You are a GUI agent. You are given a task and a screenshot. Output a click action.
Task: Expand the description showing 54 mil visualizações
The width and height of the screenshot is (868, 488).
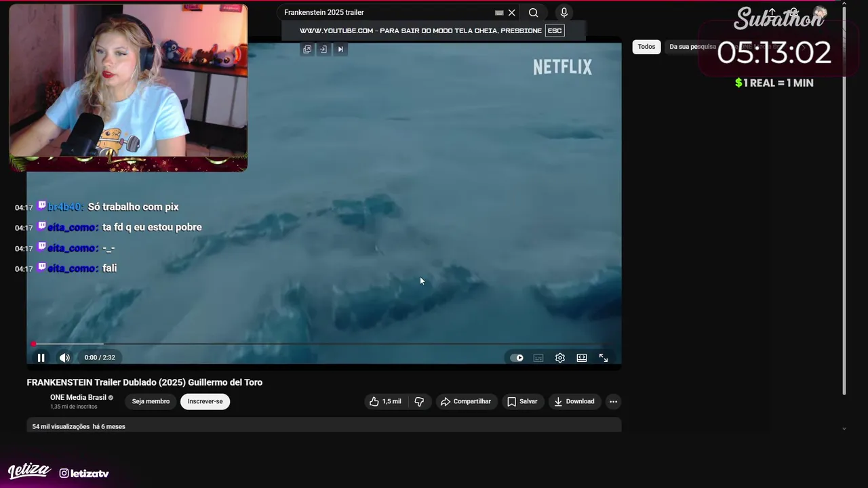point(324,426)
